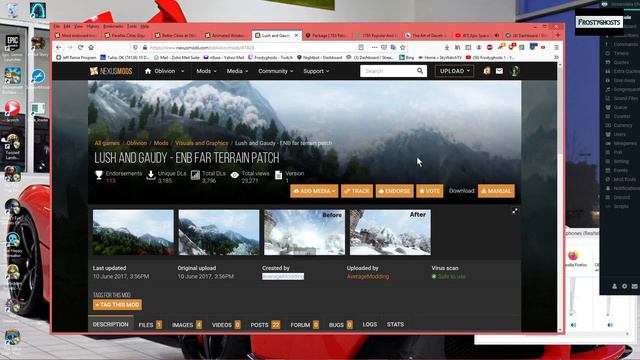The height and width of the screenshot is (360, 640).
Task: Click the Nexus Mods logo
Action: pyautogui.click(x=111, y=71)
